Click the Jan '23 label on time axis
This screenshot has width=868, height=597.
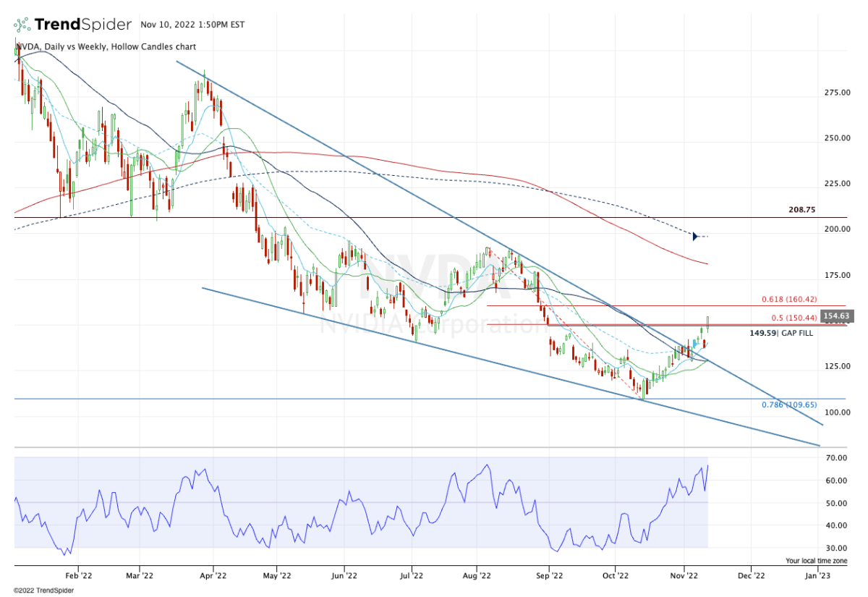tap(817, 577)
